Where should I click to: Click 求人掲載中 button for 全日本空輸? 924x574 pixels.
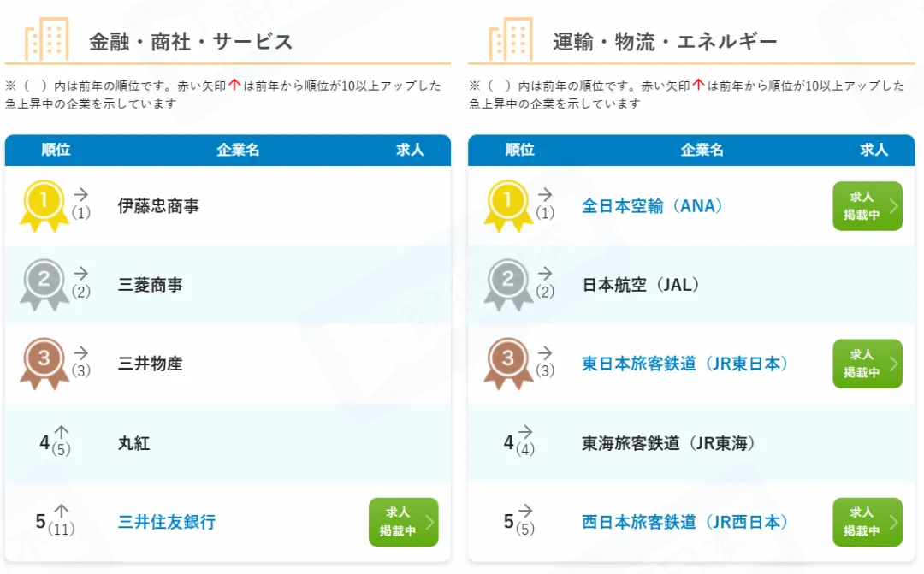click(x=868, y=206)
